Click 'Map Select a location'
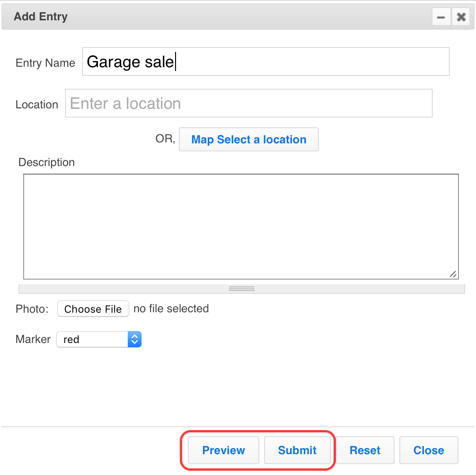The height and width of the screenshot is (475, 476). pos(248,139)
